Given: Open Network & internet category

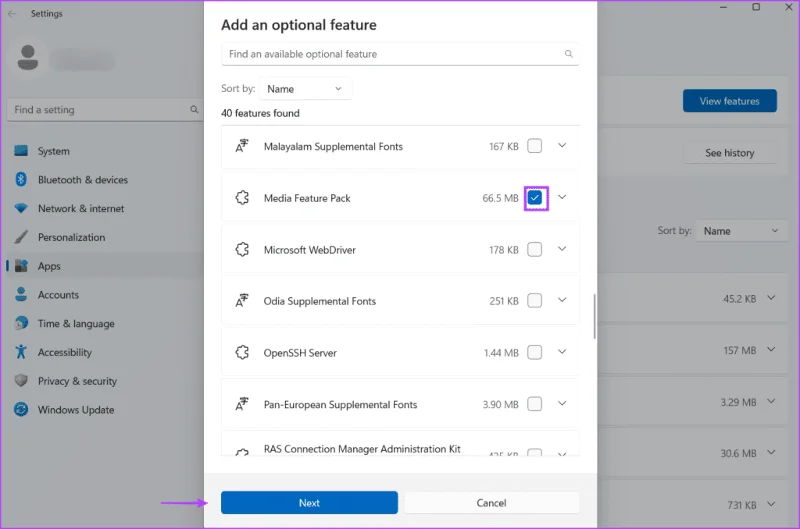Looking at the screenshot, I should [x=105, y=208].
